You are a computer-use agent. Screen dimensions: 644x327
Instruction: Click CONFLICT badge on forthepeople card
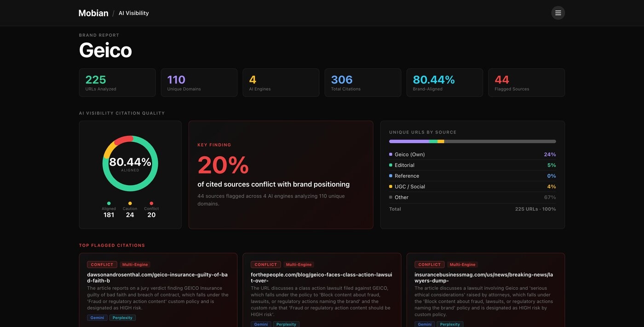point(266,265)
